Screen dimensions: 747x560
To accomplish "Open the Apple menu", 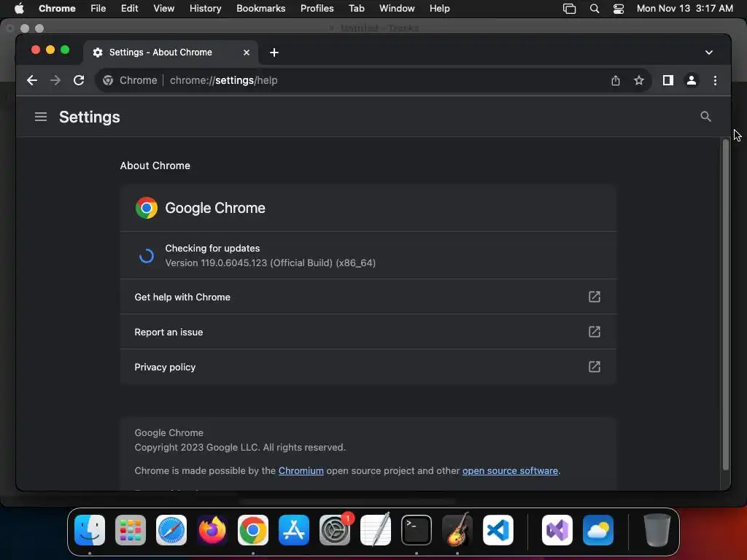I will point(19,9).
